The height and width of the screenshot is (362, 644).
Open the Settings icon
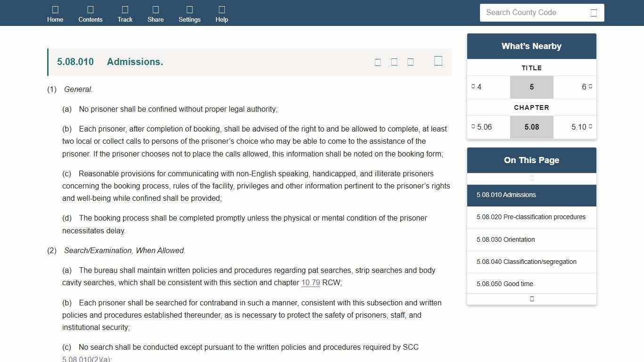click(x=190, y=13)
